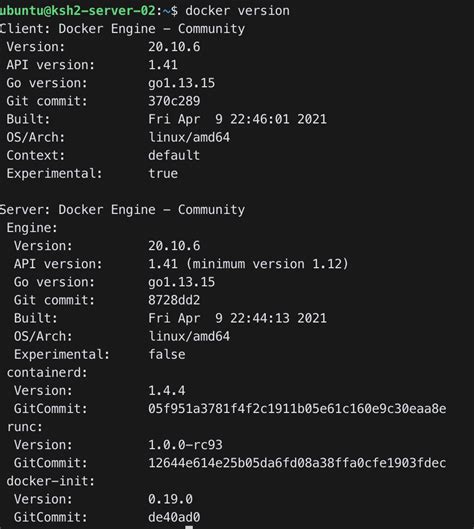Click the minimum version 1.12 text

coord(267,264)
